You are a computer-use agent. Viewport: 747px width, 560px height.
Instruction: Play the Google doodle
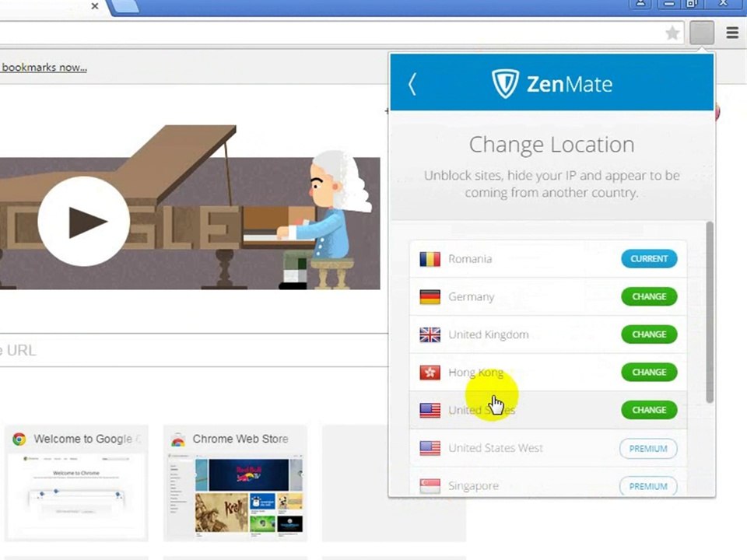(x=84, y=222)
